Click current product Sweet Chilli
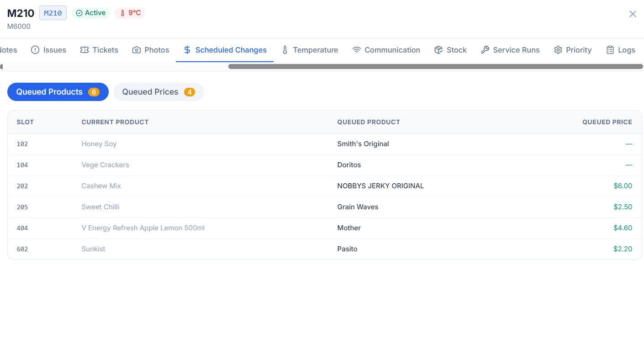This screenshot has width=644, height=350. click(100, 207)
